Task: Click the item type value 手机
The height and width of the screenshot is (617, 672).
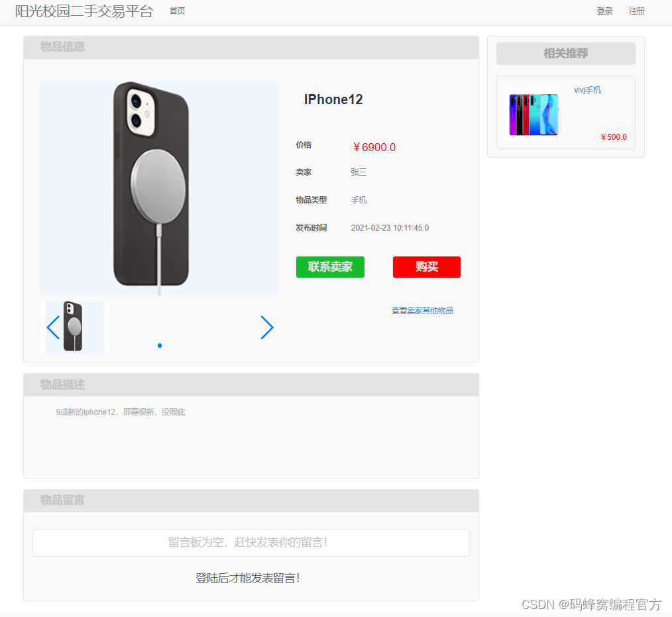Action: 359,200
